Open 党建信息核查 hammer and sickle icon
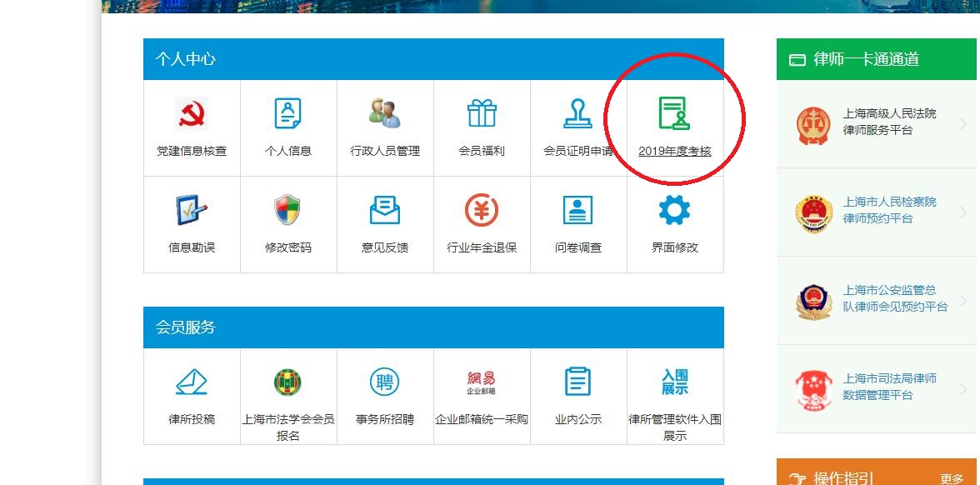 pos(192,113)
